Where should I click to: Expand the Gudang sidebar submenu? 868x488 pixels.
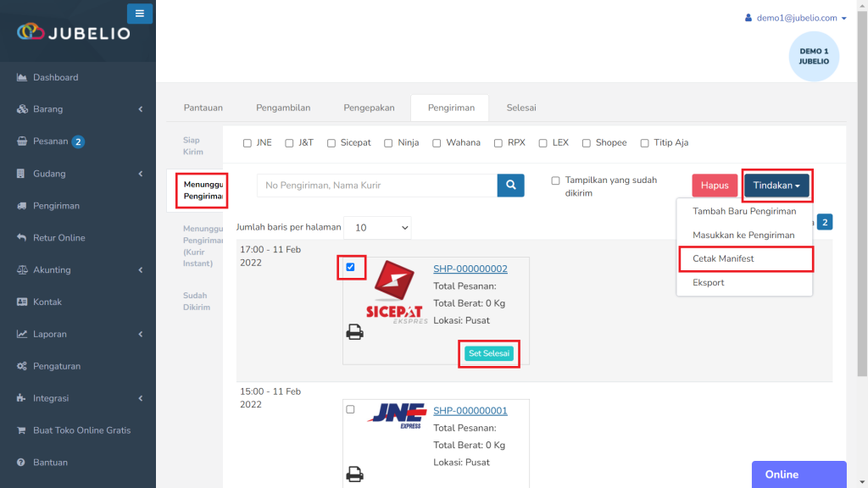click(141, 174)
